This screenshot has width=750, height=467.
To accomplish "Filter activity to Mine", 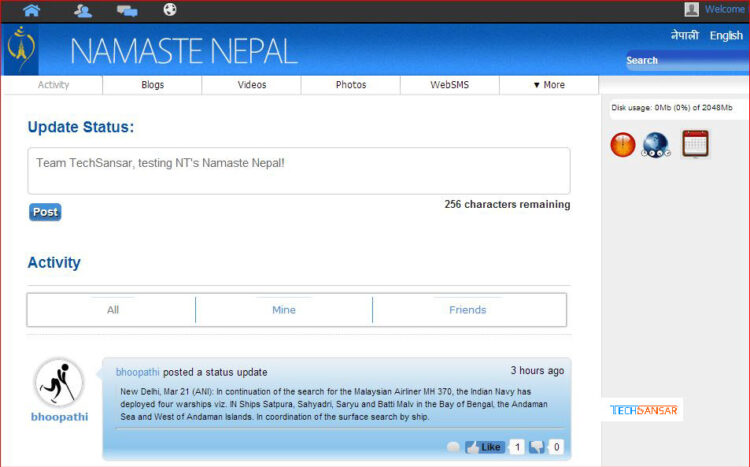I will 284,310.
